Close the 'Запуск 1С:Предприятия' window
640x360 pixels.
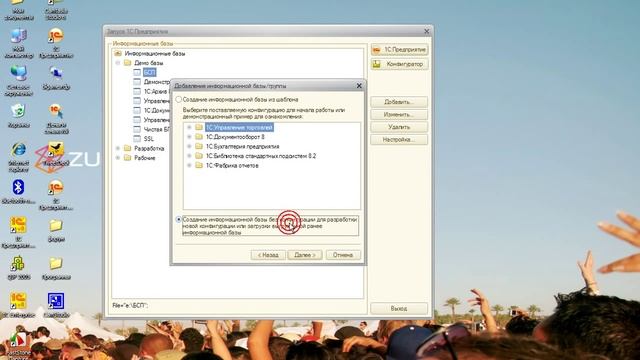point(427,31)
